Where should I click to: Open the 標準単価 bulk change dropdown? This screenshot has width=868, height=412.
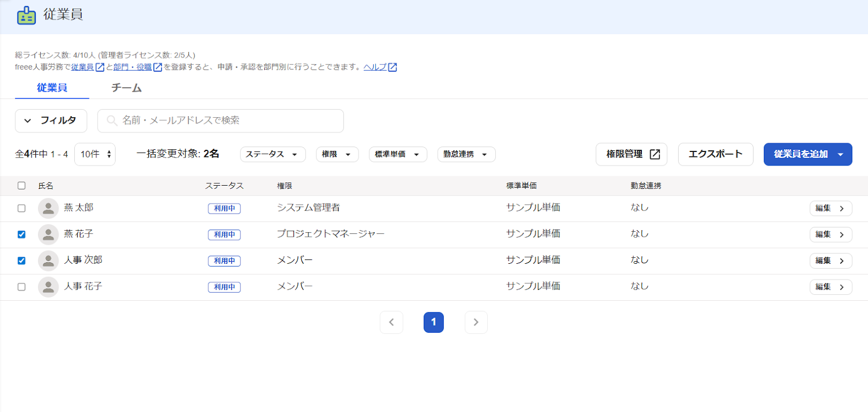398,154
